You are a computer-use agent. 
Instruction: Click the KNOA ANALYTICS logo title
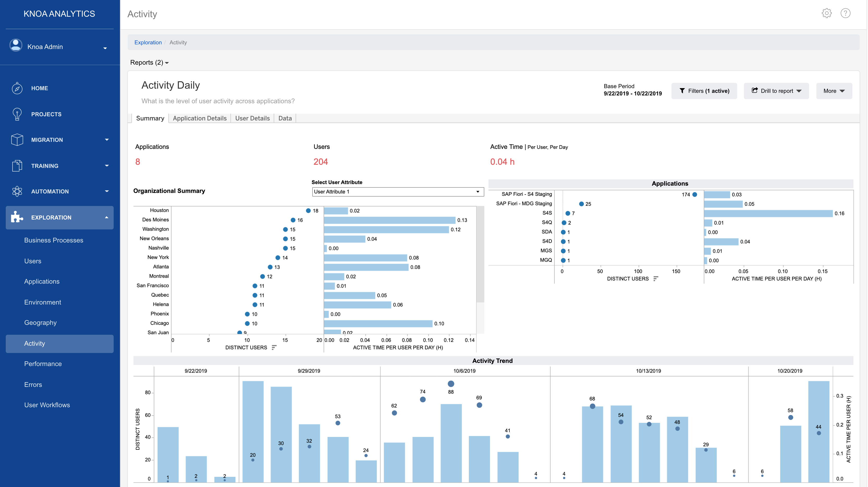click(x=59, y=14)
